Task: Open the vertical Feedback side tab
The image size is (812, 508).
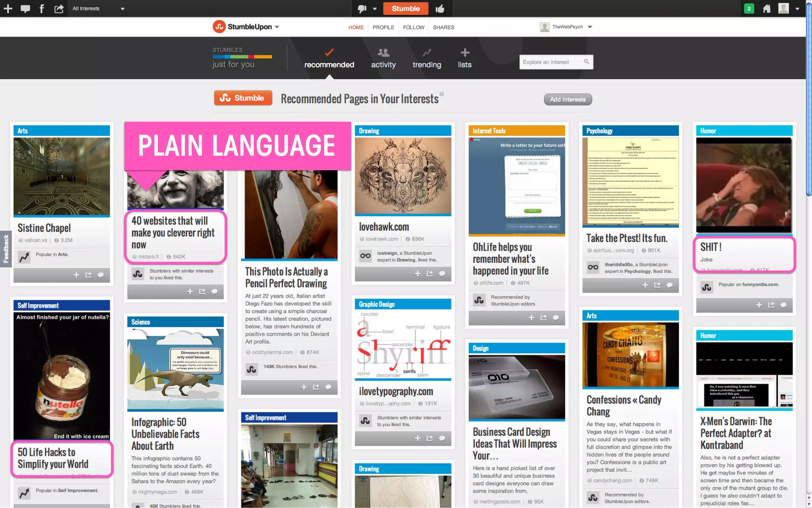Action: pyautogui.click(x=6, y=249)
